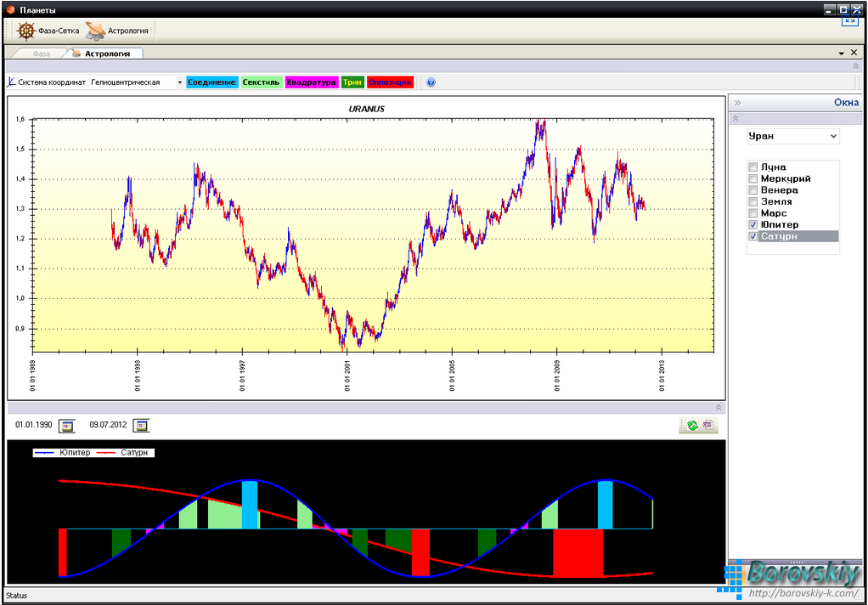Open calendar picker for end date 09.07.2012
The height and width of the screenshot is (605, 868).
coord(142,426)
